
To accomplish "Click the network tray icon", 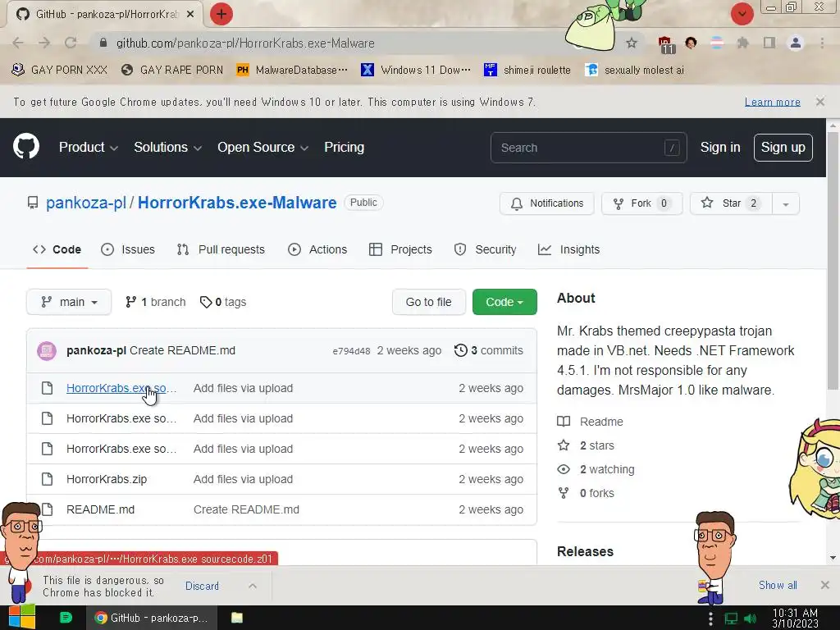I will [731, 619].
